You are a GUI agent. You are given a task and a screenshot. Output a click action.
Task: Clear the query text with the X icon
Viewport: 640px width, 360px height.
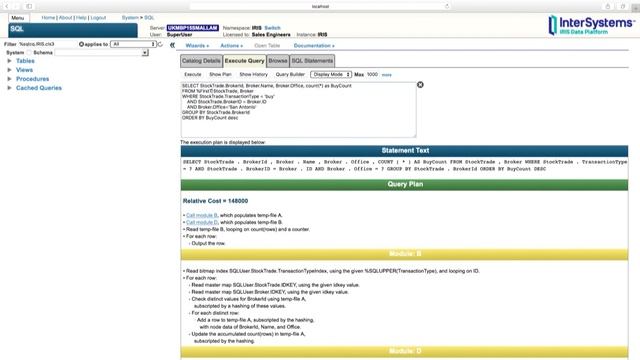(420, 84)
